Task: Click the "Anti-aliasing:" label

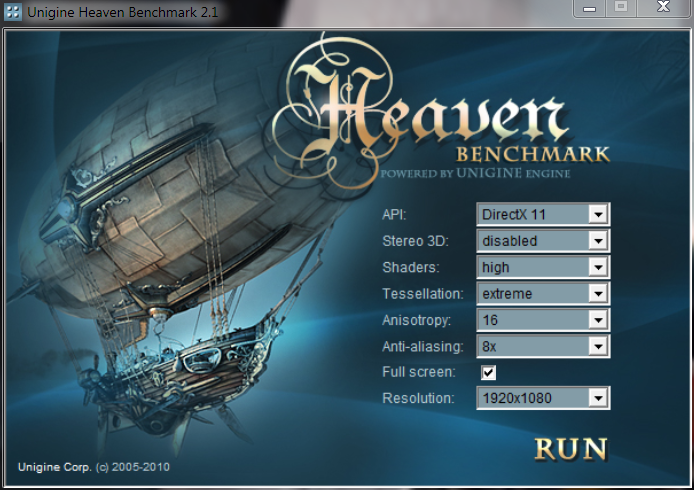Action: click(423, 346)
